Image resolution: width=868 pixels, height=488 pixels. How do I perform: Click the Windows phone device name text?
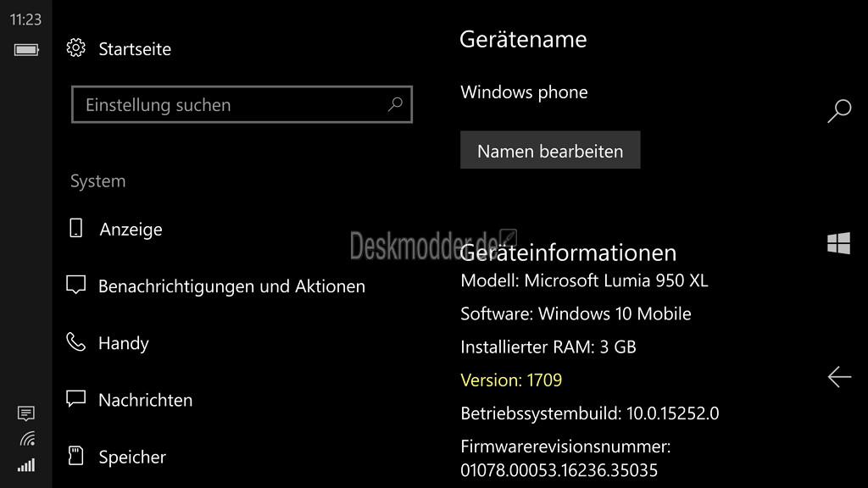tap(524, 91)
